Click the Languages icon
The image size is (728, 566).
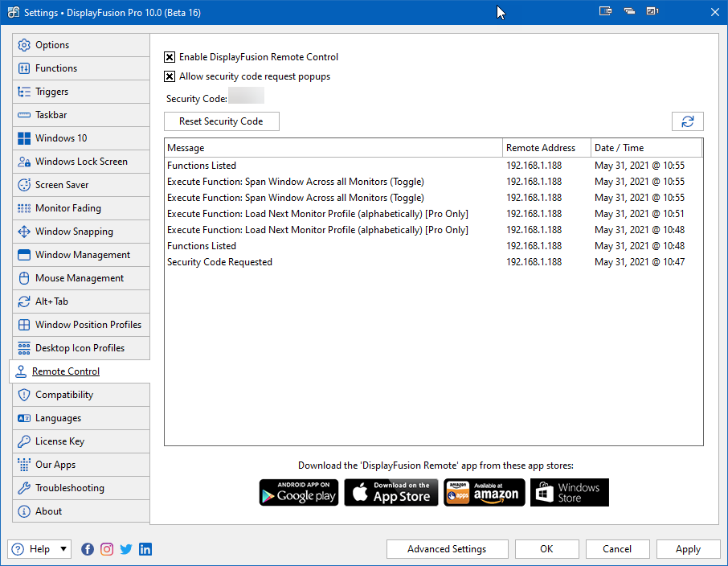pos(23,418)
